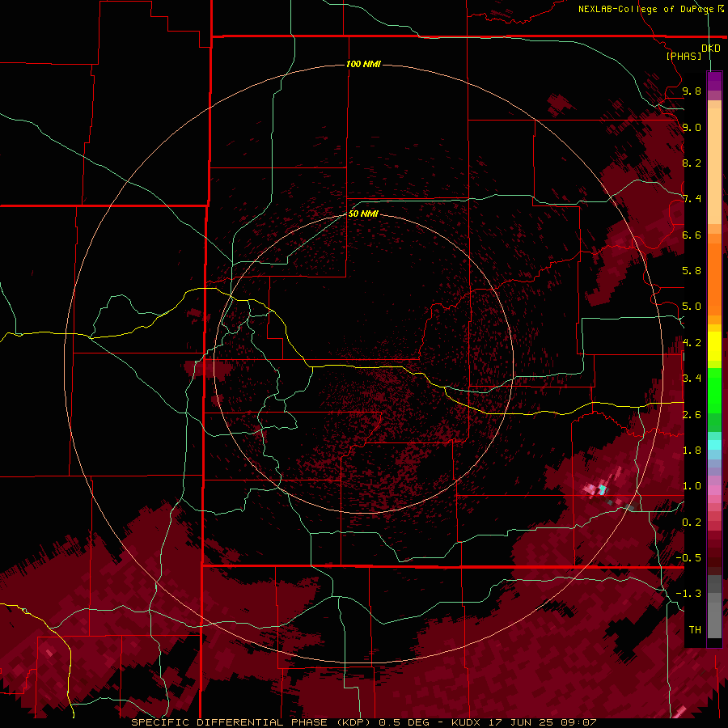
Task: Click the 5.0 legend value
Action: pyautogui.click(x=692, y=307)
